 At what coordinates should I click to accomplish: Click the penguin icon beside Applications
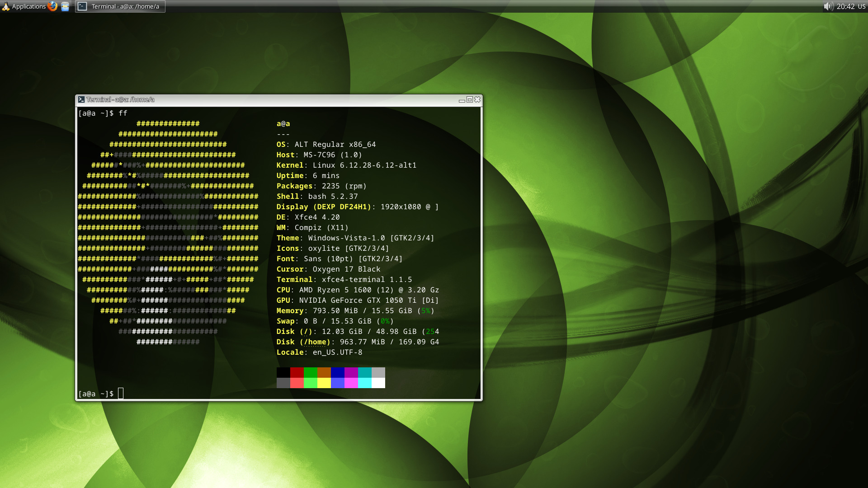5,6
